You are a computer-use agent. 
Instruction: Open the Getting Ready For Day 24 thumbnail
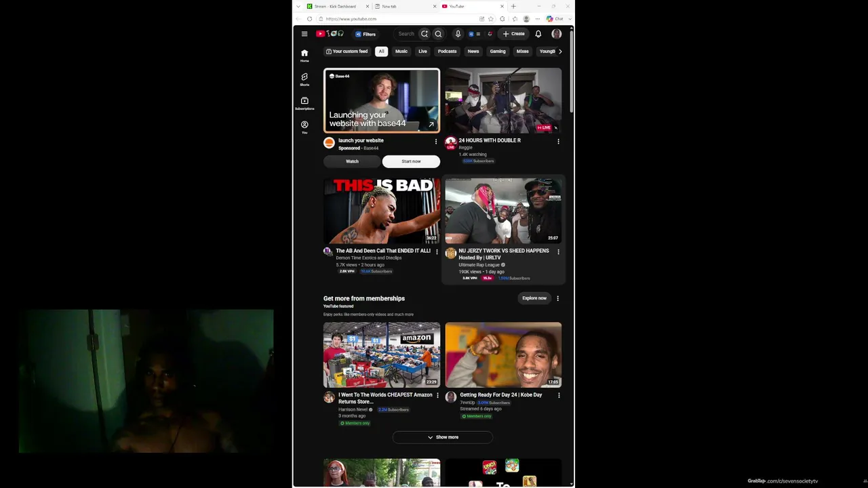503,354
